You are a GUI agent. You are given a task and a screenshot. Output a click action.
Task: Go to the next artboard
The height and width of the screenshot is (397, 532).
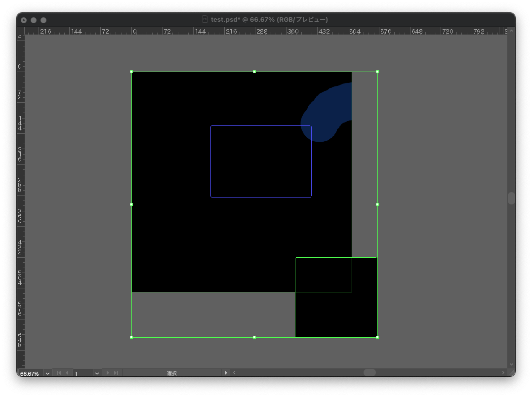tap(108, 373)
